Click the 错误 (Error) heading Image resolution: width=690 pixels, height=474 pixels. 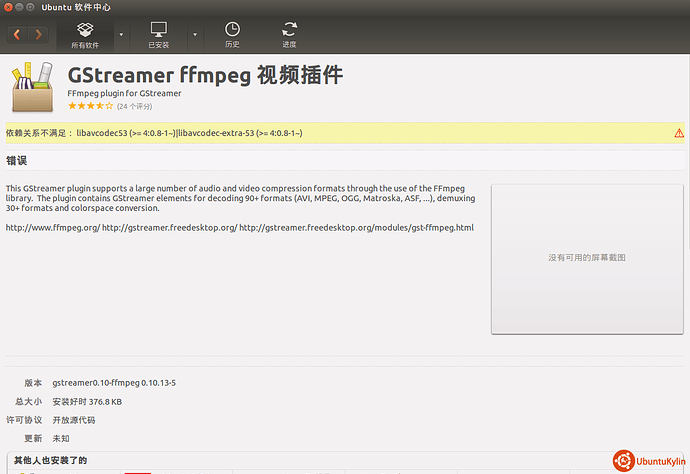(x=17, y=161)
